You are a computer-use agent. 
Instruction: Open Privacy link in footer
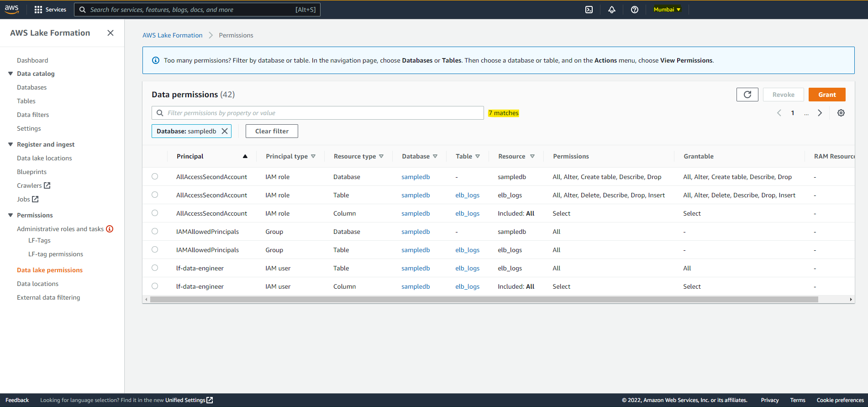pos(770,400)
